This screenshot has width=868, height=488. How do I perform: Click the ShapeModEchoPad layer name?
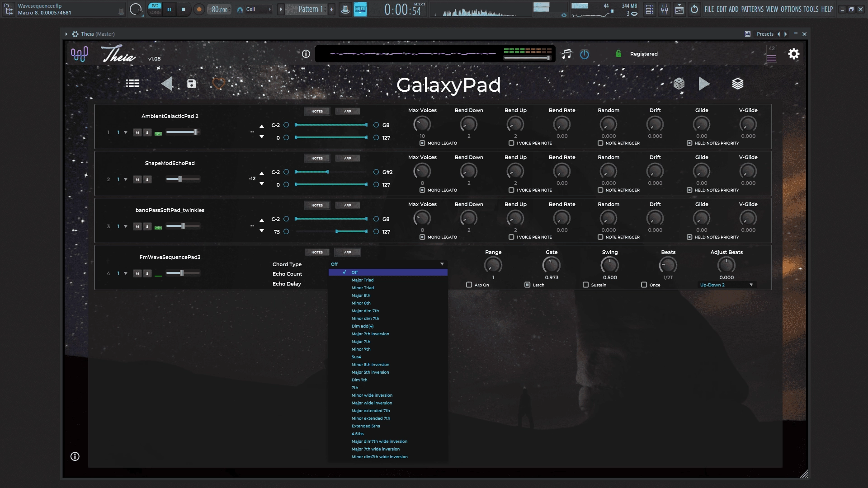pos(170,163)
